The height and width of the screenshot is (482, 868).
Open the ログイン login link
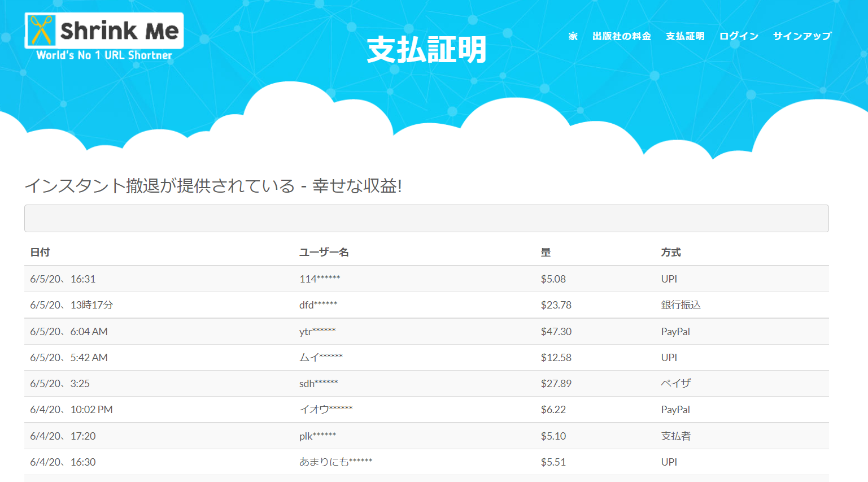738,36
